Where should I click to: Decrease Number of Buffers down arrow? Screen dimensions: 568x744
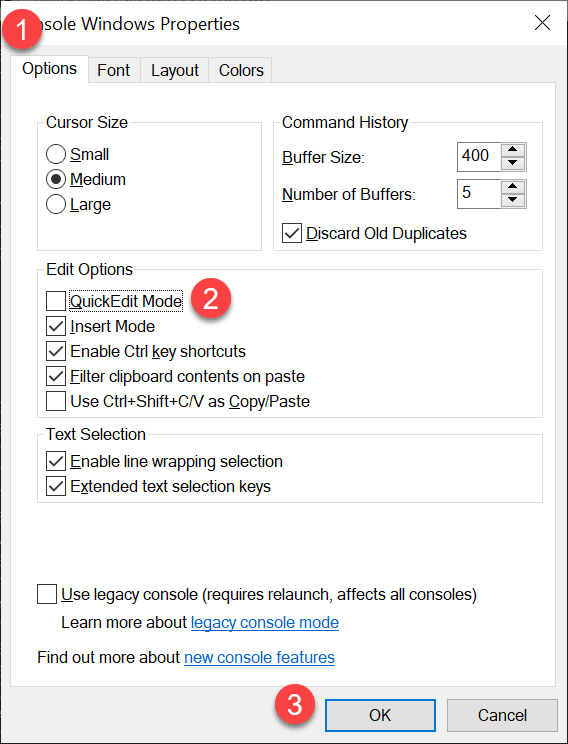click(x=512, y=200)
